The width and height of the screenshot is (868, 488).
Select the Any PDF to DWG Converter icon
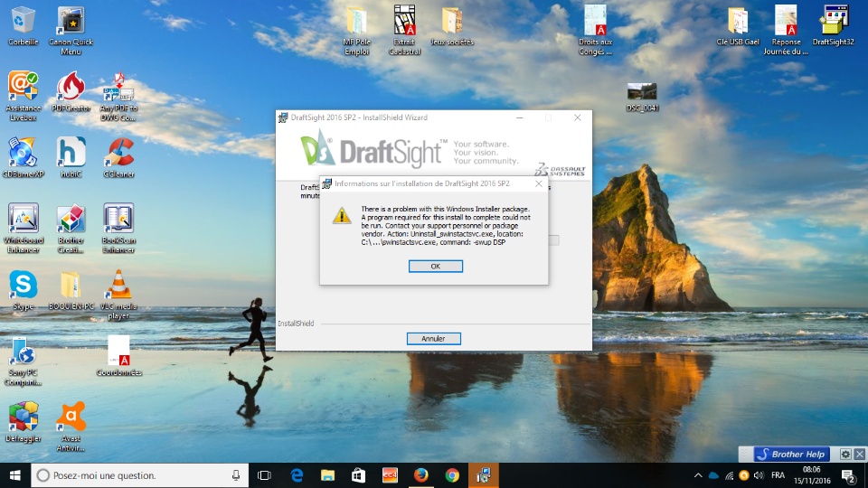[x=118, y=97]
